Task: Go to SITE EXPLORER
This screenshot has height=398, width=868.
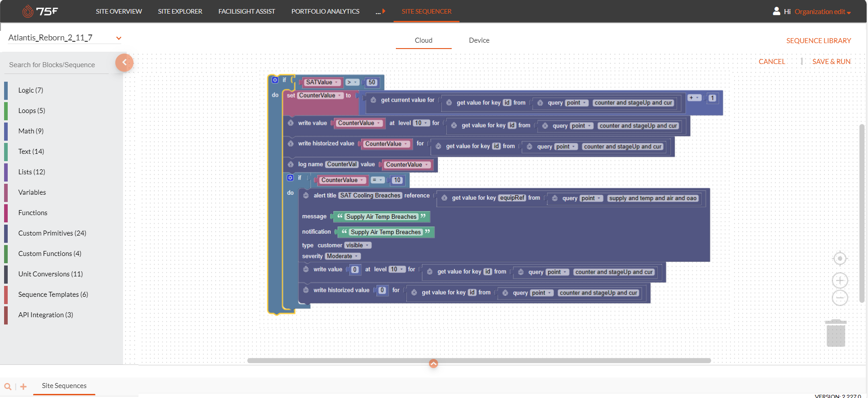Action: click(x=180, y=11)
